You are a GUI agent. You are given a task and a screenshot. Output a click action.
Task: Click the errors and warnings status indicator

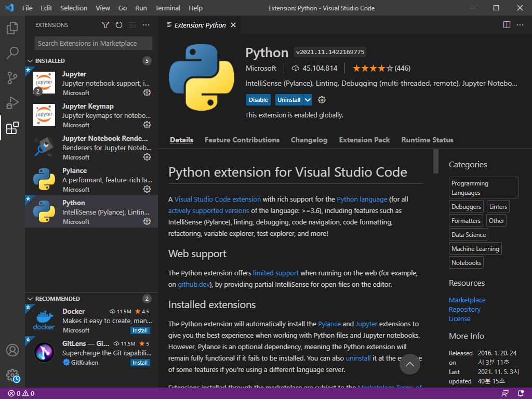21,394
